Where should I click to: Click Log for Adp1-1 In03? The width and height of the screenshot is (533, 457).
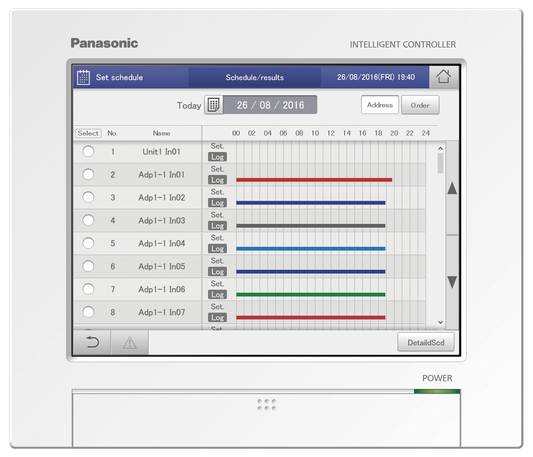click(218, 226)
